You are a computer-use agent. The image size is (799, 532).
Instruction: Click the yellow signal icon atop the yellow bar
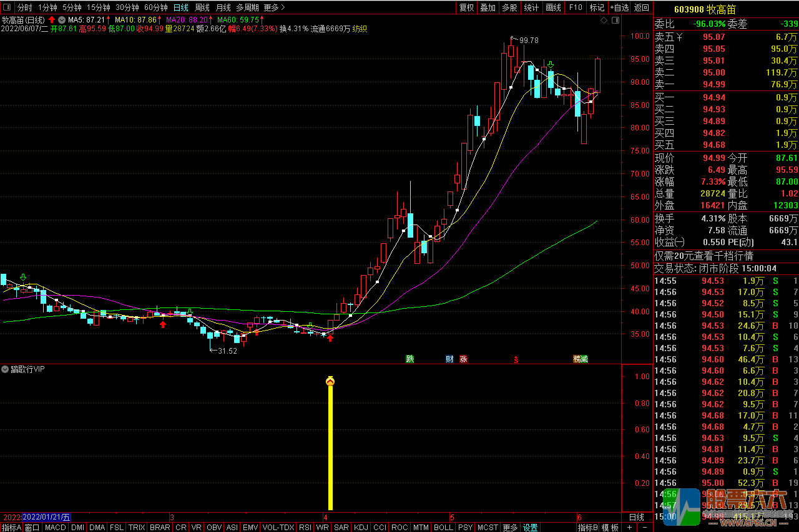click(x=330, y=380)
